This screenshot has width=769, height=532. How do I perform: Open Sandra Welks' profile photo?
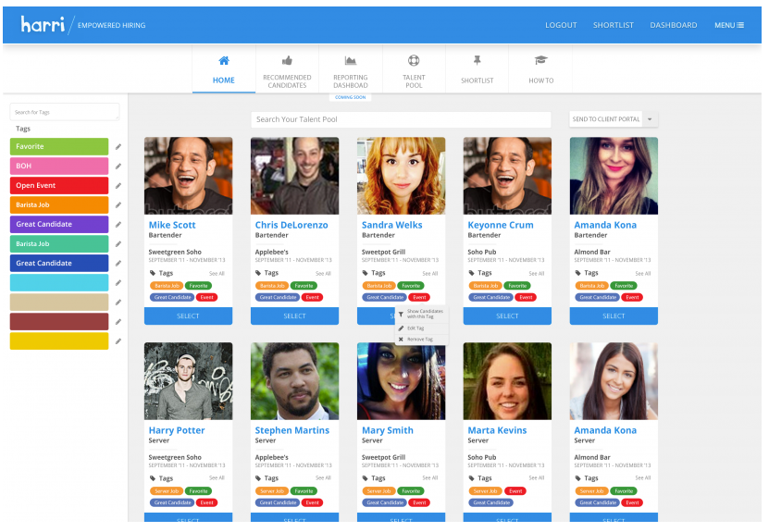coord(402,176)
